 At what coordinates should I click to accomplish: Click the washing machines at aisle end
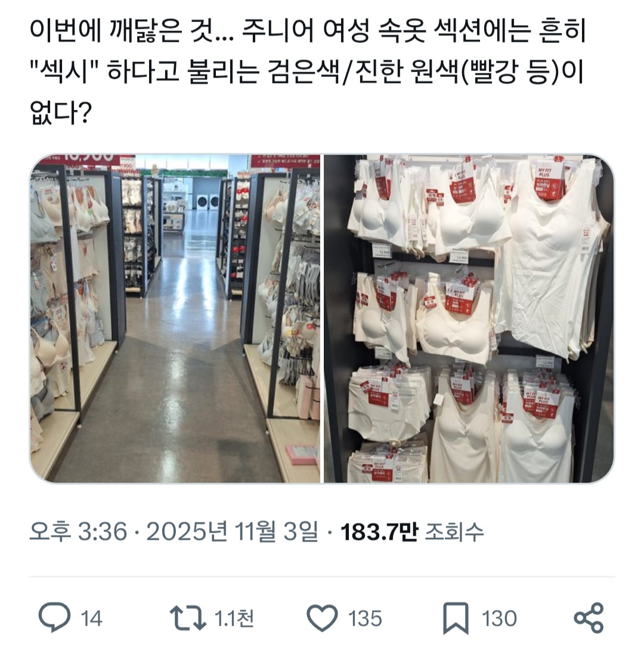pos(208,201)
